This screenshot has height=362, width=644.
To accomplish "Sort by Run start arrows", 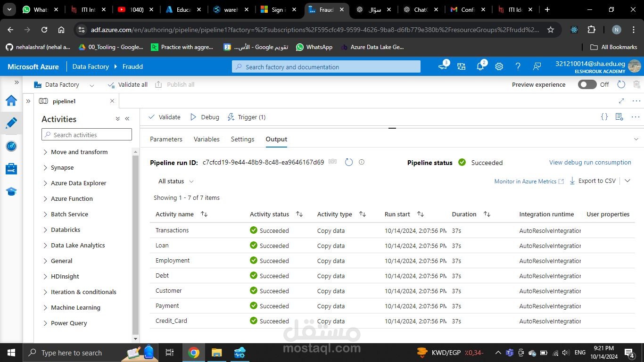I will [x=421, y=214].
